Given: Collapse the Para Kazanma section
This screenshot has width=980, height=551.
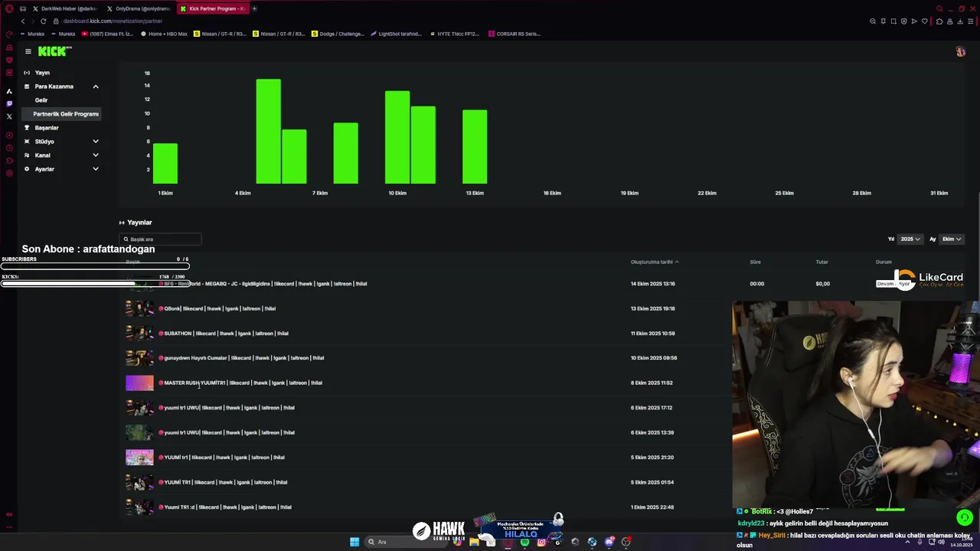Looking at the screenshot, I should [x=96, y=86].
